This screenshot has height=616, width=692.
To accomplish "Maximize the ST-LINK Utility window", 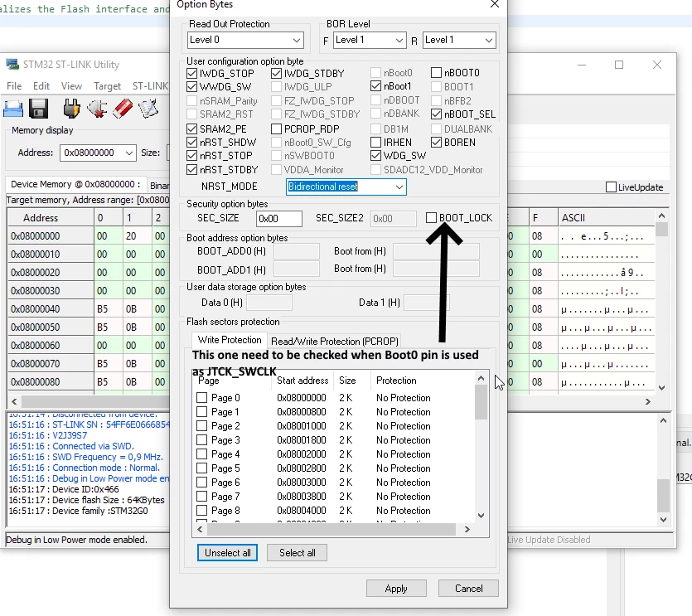I will pos(619,65).
